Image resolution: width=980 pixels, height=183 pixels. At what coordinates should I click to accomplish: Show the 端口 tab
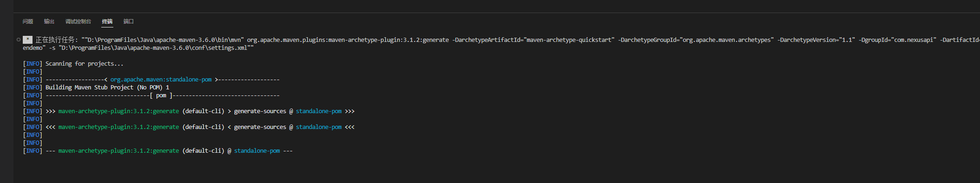pyautogui.click(x=129, y=21)
